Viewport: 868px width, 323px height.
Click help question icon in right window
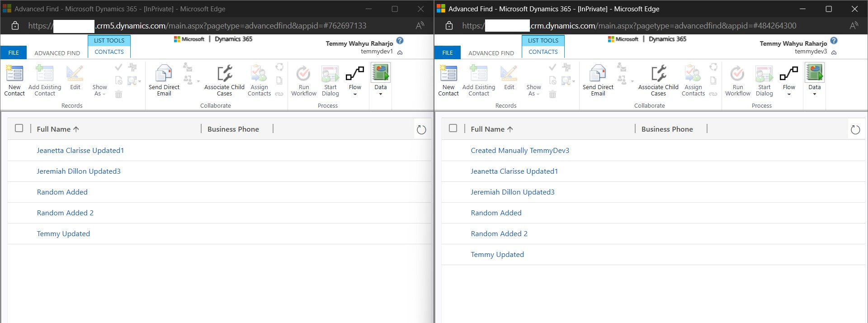click(x=834, y=41)
